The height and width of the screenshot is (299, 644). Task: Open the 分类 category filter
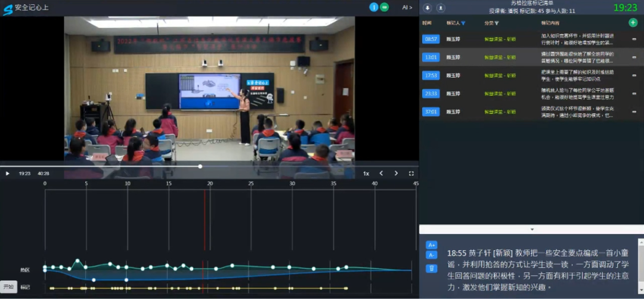pyautogui.click(x=496, y=23)
